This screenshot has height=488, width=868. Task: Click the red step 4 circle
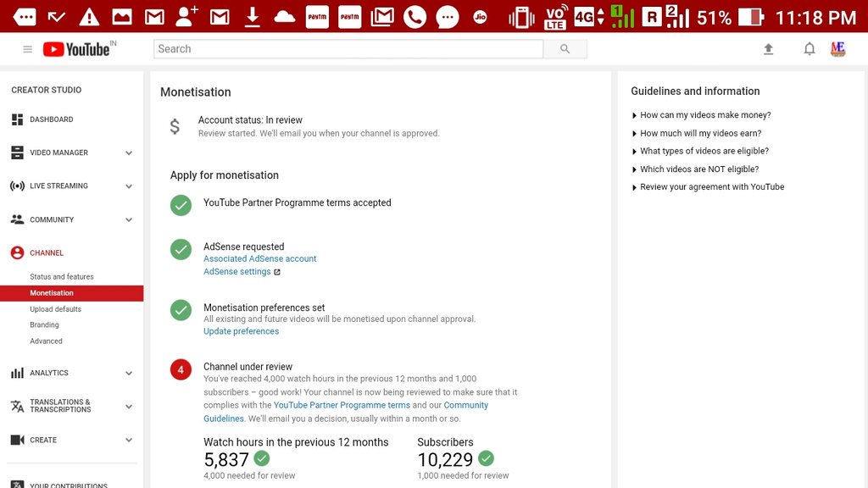point(181,369)
